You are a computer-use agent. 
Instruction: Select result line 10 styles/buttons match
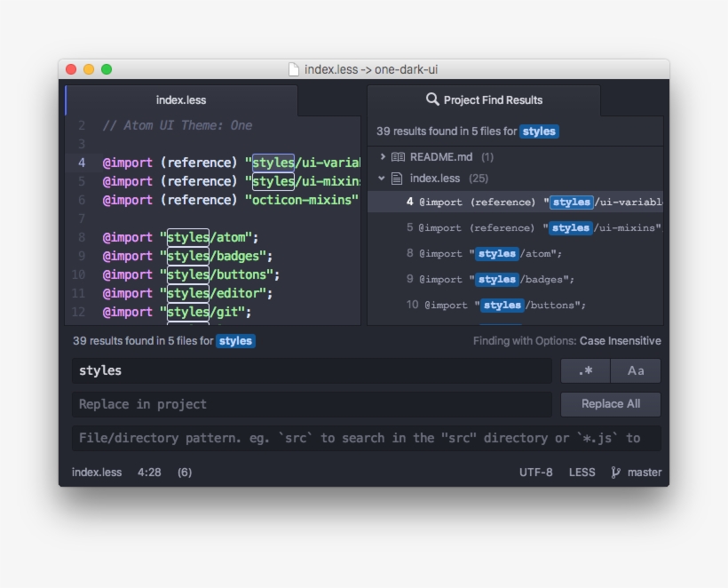(x=515, y=305)
